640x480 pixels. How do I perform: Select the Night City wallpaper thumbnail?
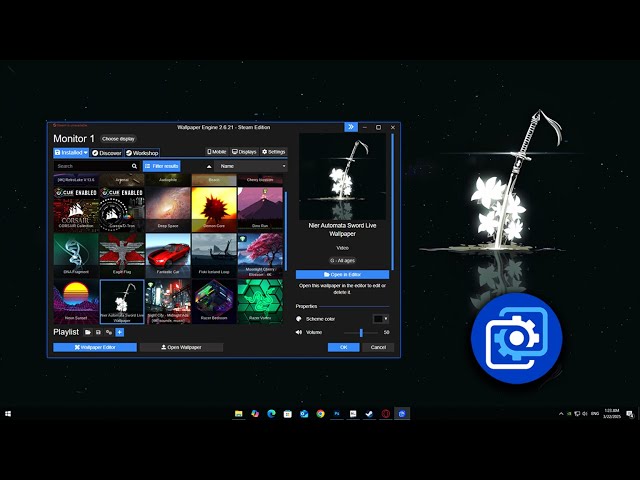tap(168, 302)
